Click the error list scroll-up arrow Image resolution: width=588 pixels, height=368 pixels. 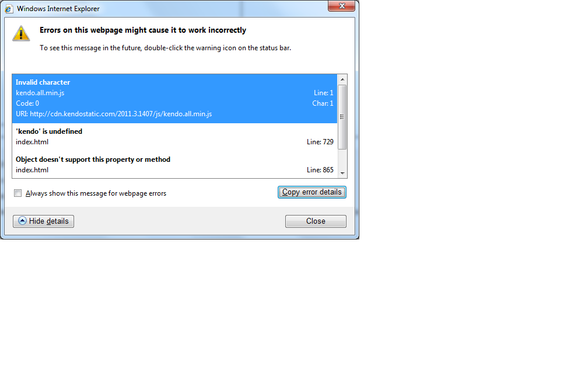[x=342, y=79]
